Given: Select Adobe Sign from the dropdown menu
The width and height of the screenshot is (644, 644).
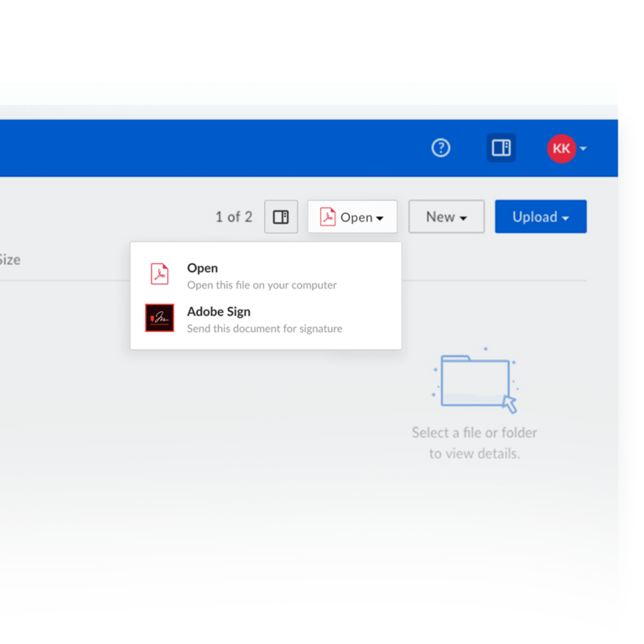Looking at the screenshot, I should click(x=218, y=312).
